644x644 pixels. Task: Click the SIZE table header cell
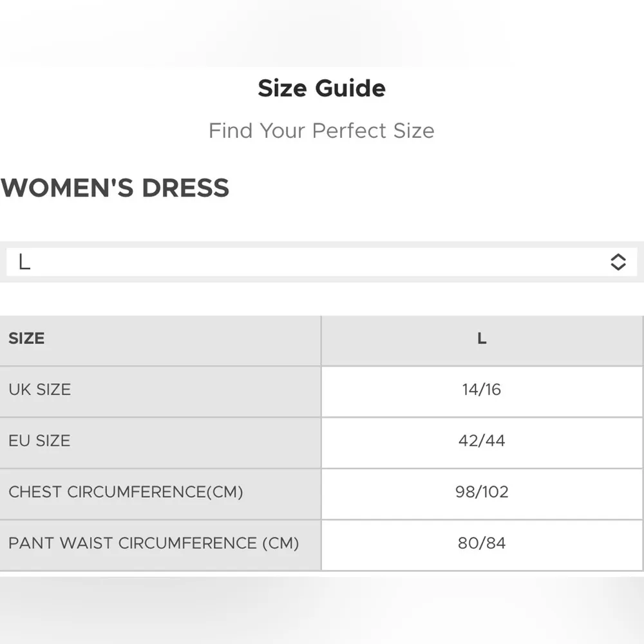[x=26, y=338]
